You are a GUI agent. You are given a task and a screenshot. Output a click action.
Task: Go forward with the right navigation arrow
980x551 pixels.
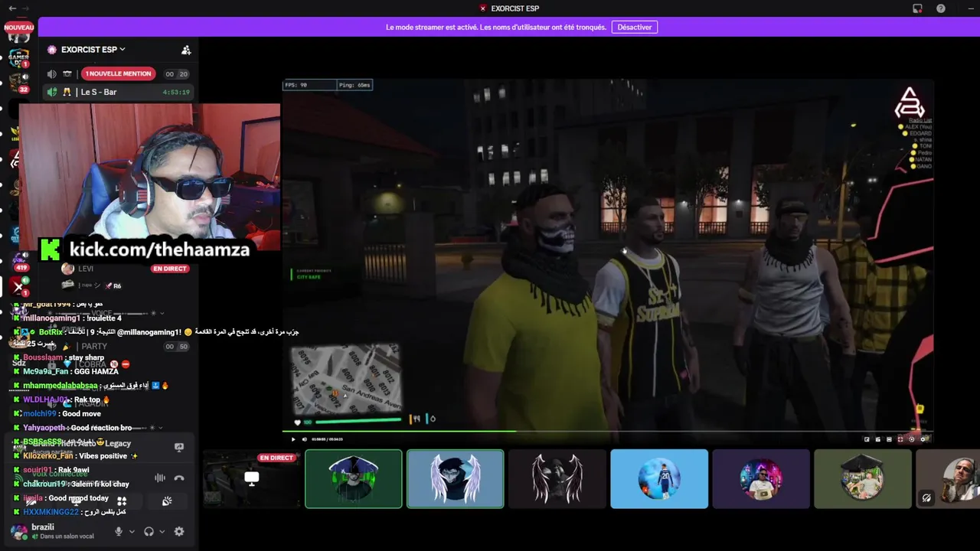pos(25,8)
